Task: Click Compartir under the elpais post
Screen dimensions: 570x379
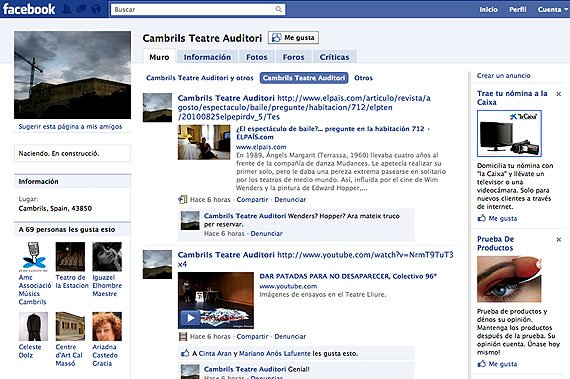Action: tap(252, 199)
